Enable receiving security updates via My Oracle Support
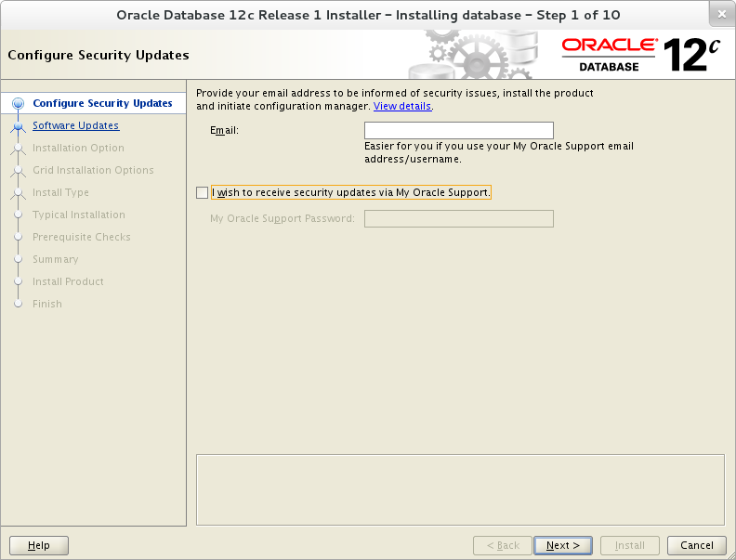This screenshot has height=560, width=736. (x=202, y=193)
